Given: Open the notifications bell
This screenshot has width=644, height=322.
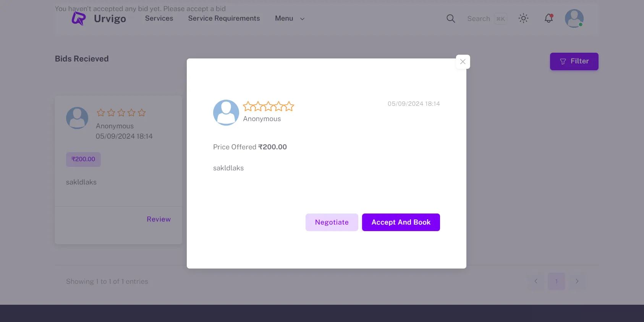Looking at the screenshot, I should click(549, 18).
